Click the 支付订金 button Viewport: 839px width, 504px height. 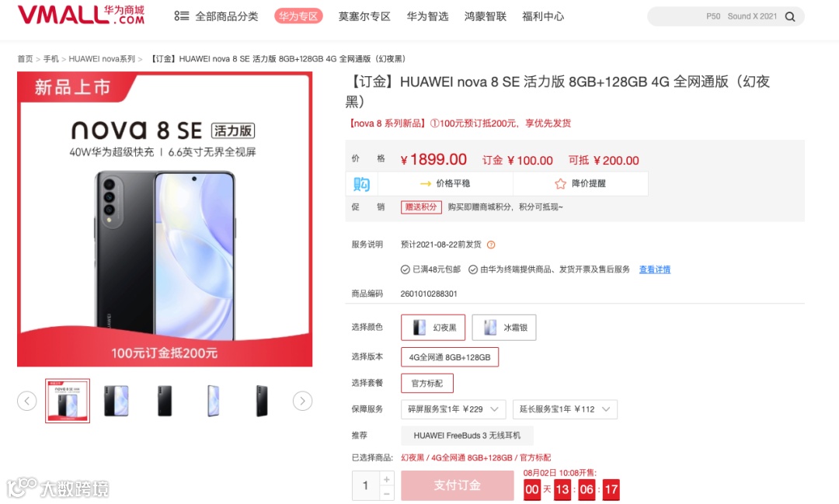[458, 485]
